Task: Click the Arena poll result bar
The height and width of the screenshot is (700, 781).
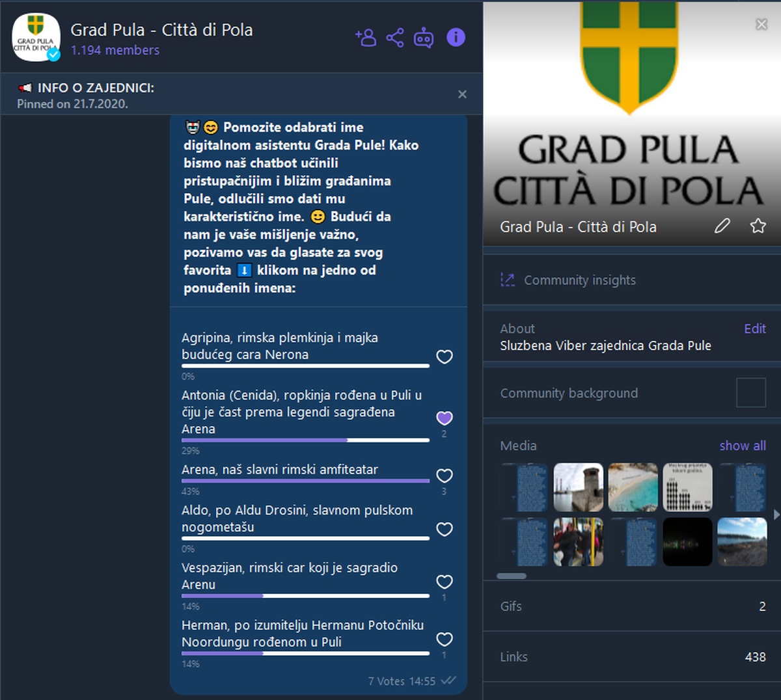Action: [305, 481]
